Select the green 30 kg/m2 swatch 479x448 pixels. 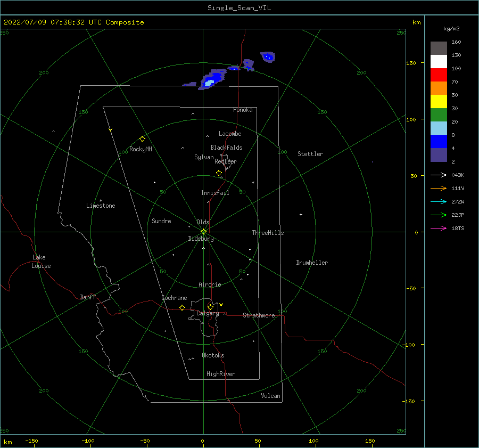coord(439,115)
